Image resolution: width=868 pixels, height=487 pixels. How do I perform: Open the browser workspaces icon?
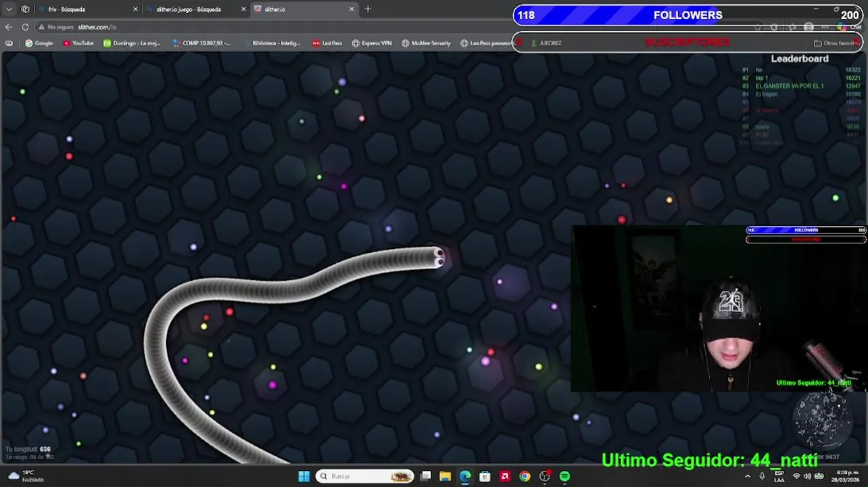pos(25,9)
